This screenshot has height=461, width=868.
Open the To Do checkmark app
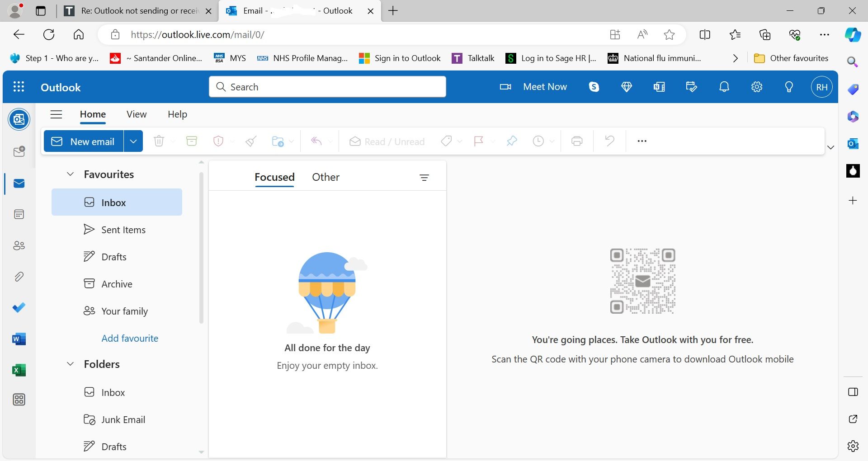(19, 308)
